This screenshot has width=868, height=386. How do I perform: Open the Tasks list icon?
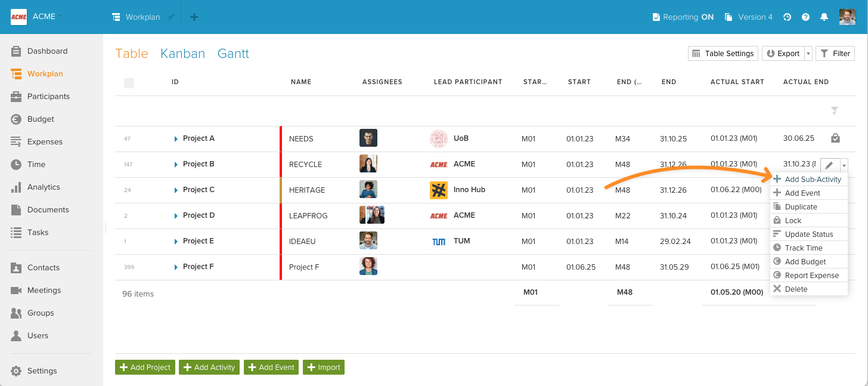[16, 233]
